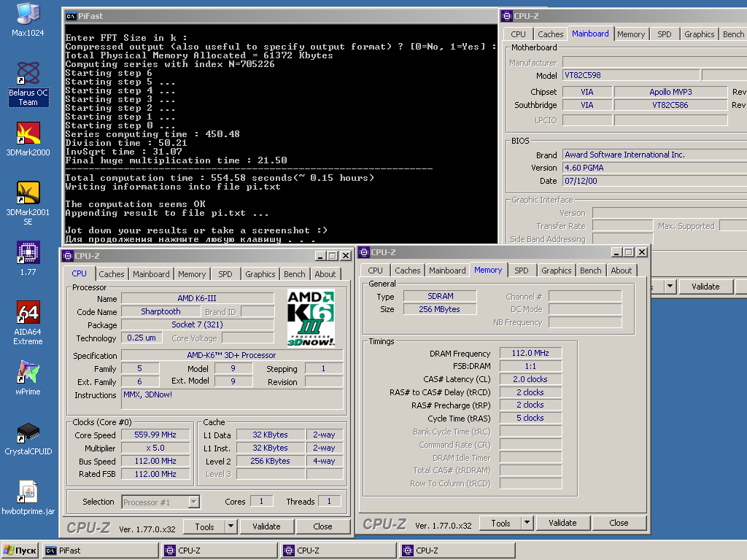Click the AMD K6-III processor logo
This screenshot has height=560, width=747.
tap(311, 318)
